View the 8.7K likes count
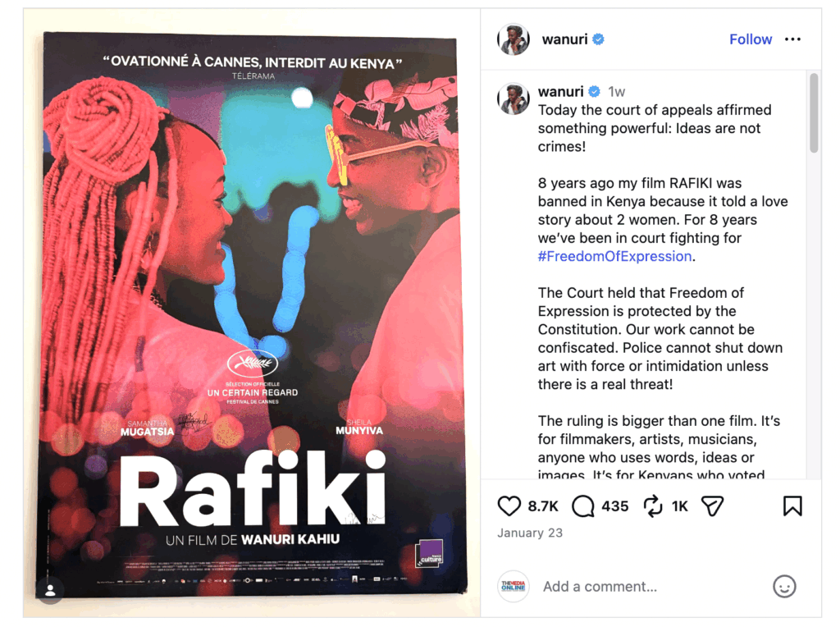The width and height of the screenshot is (840, 627). 543,506
